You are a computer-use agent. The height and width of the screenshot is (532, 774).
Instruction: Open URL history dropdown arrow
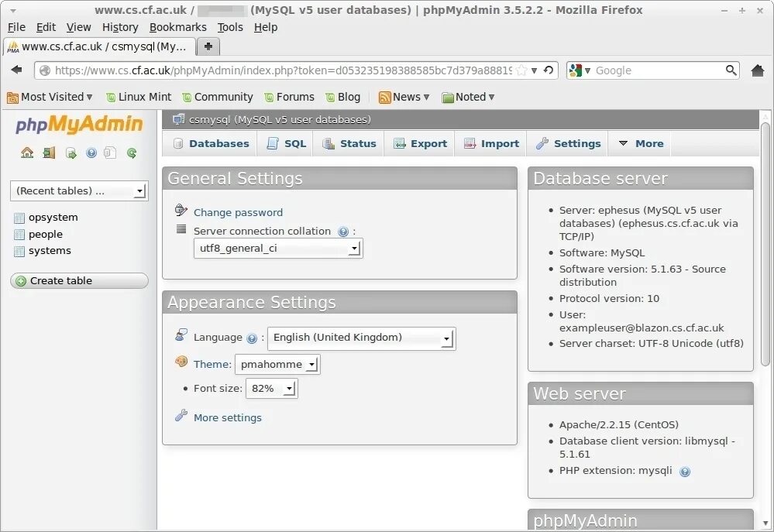pyautogui.click(x=534, y=70)
